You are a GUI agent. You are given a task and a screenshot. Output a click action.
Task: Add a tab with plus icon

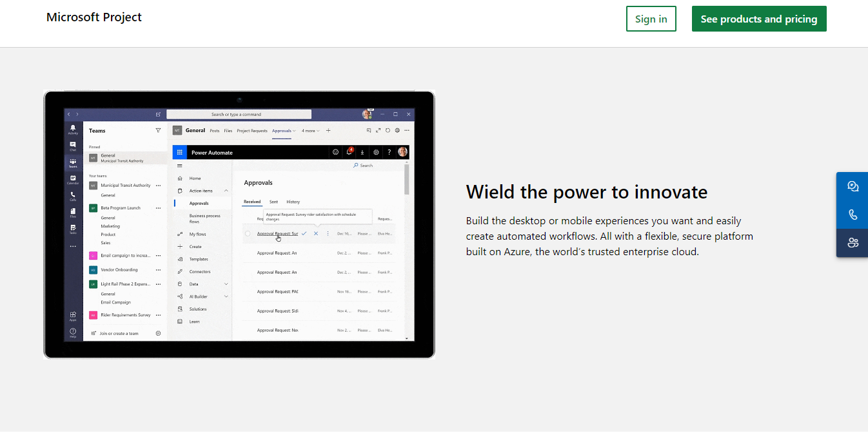[x=328, y=130]
